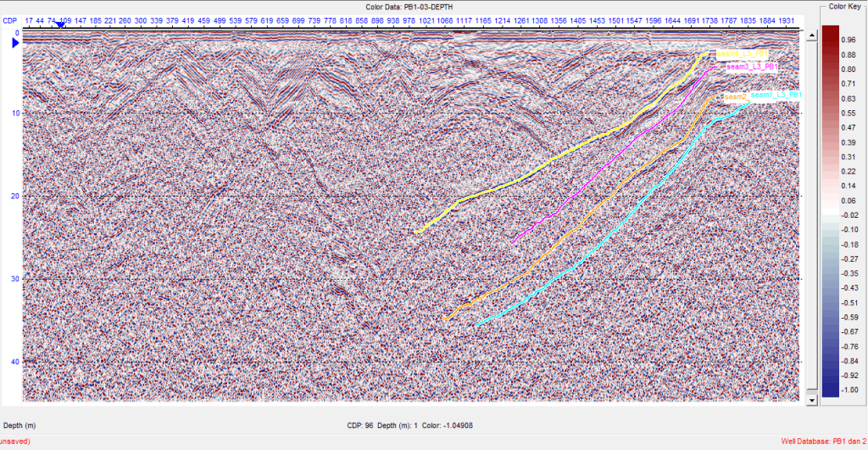Click the blue depth arrow marker on left axis
The height and width of the screenshot is (450, 868).
pos(14,42)
